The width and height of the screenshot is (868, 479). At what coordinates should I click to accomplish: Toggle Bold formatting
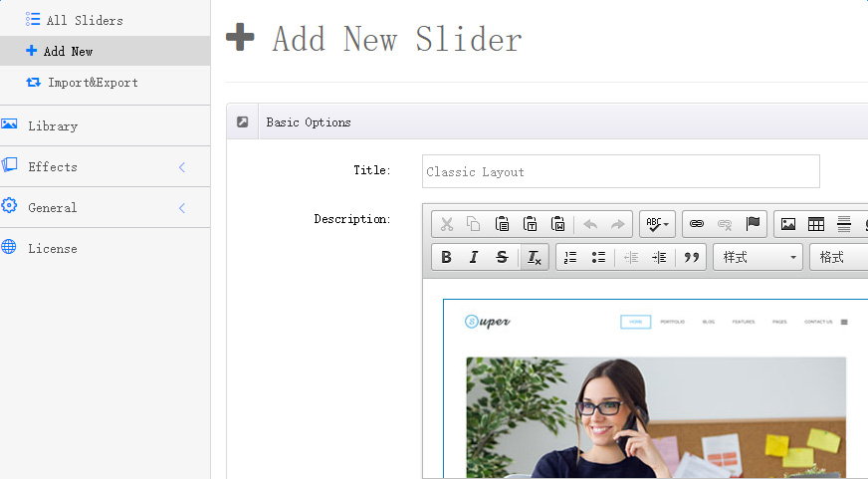point(446,257)
